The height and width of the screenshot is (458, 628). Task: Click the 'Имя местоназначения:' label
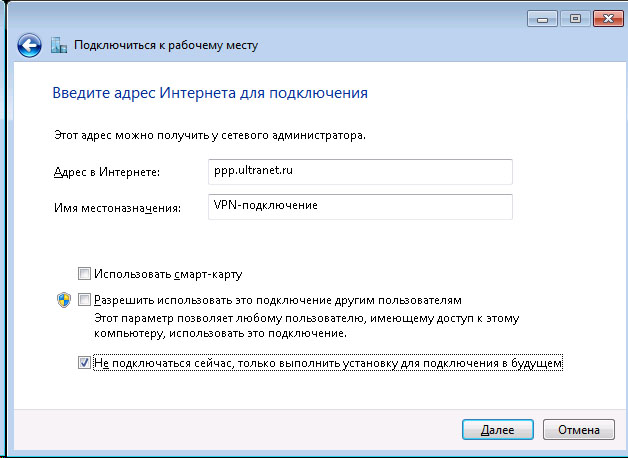tap(116, 208)
